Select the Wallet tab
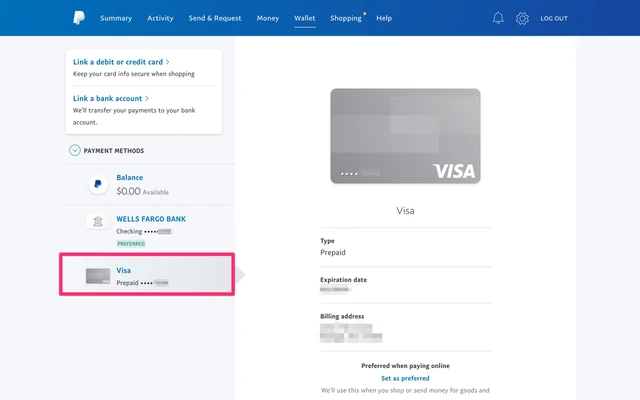 [x=304, y=18]
